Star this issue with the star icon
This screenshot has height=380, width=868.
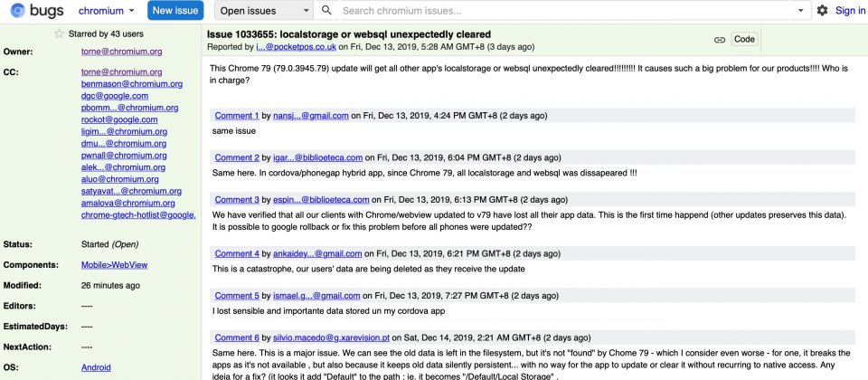(x=60, y=33)
